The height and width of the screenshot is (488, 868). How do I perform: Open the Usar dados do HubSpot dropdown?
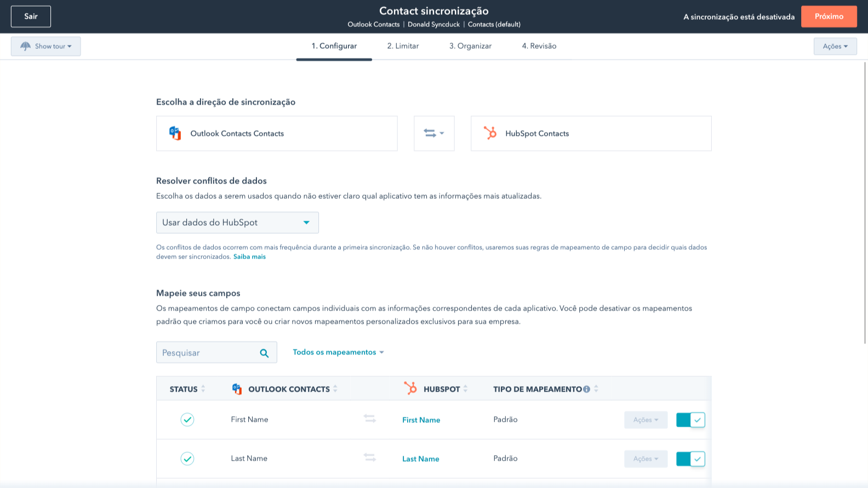click(237, 222)
